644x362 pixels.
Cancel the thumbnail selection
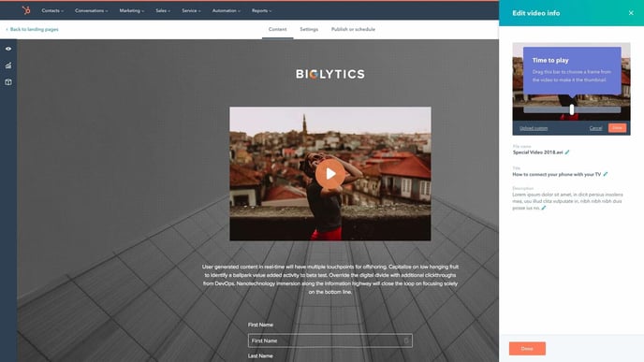tap(595, 128)
